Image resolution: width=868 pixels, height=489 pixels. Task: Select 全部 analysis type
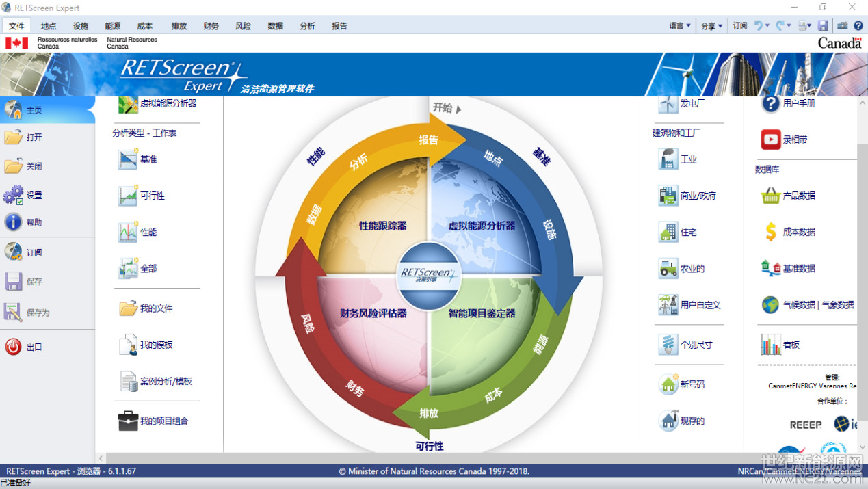click(x=137, y=269)
